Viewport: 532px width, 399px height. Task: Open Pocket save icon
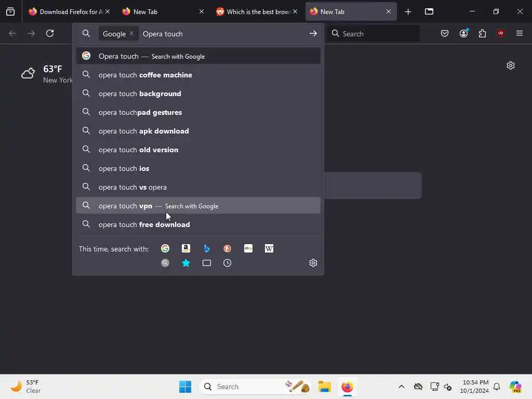click(x=445, y=33)
